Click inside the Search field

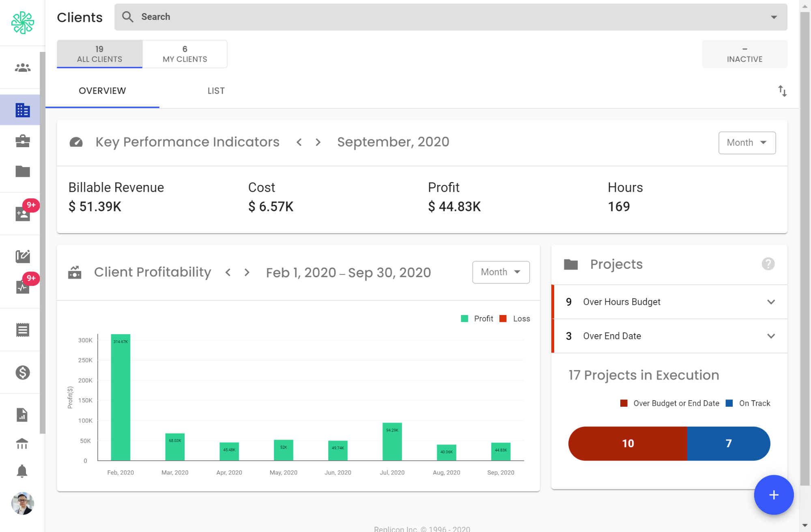click(284, 17)
